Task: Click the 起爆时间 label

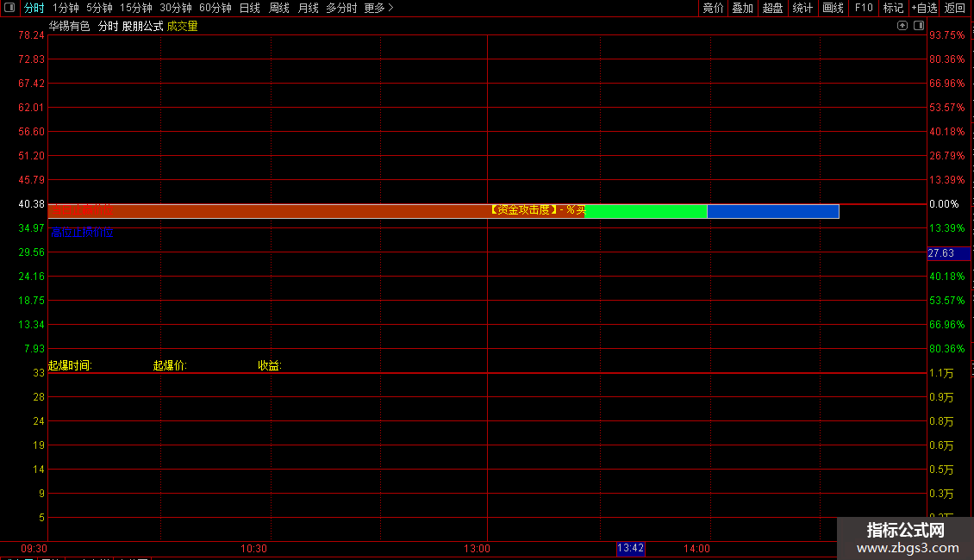Action: tap(70, 365)
